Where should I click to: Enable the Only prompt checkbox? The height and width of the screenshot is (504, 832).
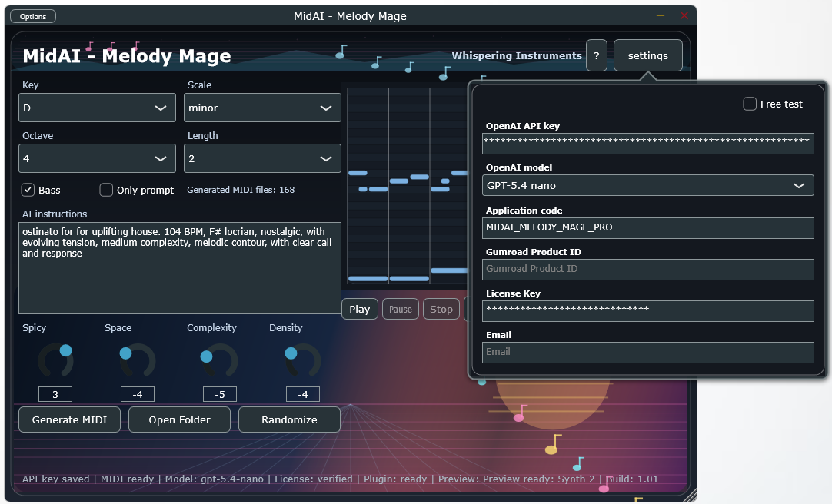tap(106, 190)
